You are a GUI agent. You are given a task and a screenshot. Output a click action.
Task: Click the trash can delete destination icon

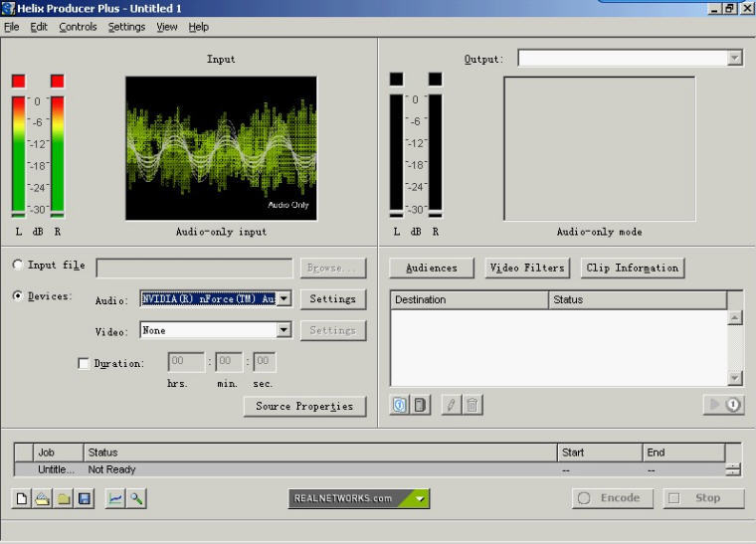click(x=472, y=405)
